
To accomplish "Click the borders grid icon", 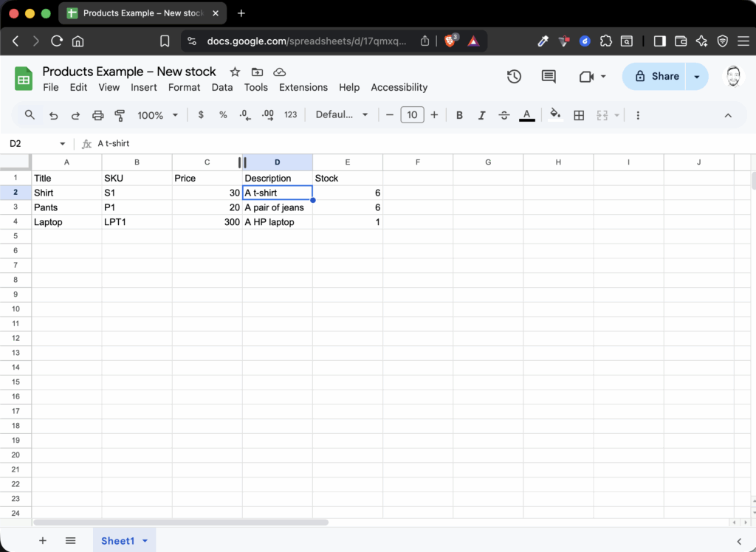I will click(x=579, y=115).
